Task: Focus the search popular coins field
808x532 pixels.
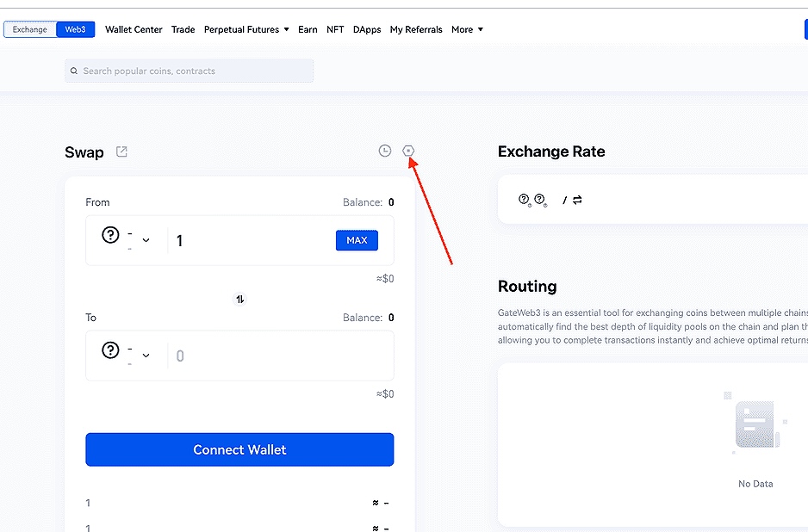Action: pos(194,71)
